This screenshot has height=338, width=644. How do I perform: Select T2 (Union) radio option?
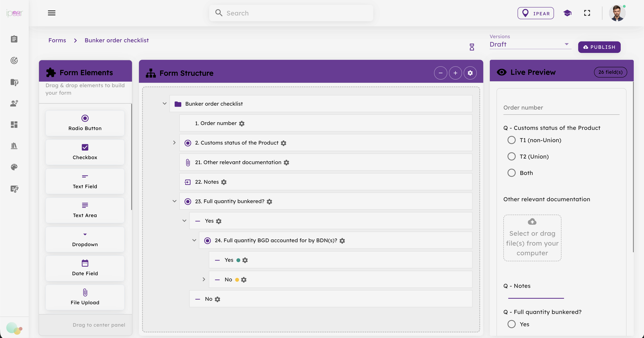pos(511,156)
